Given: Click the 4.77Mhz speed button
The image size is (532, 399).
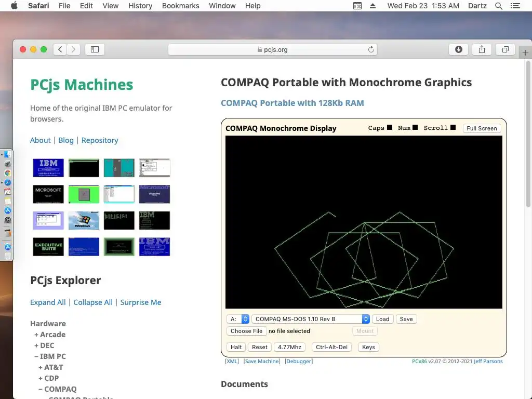Looking at the screenshot, I should click(289, 347).
